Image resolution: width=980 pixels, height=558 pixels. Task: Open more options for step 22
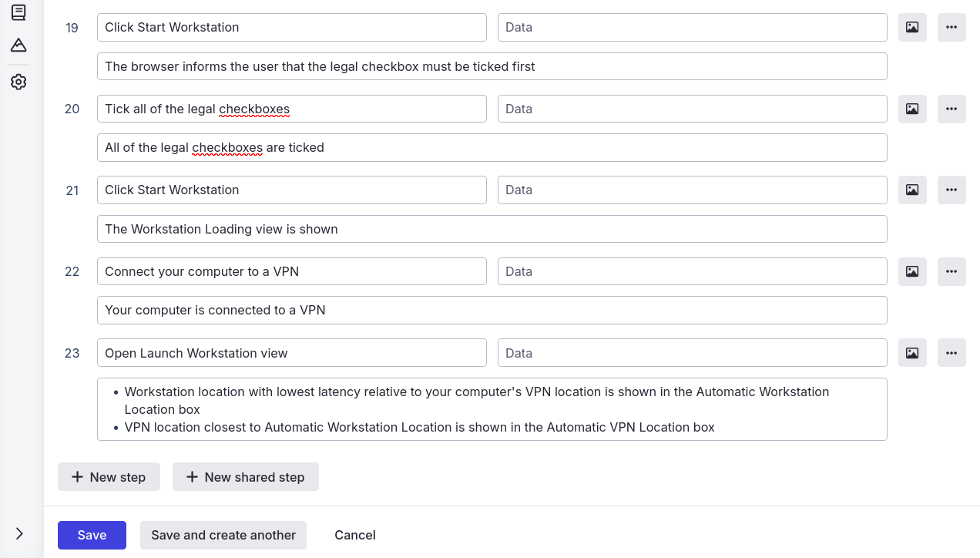[x=951, y=271]
